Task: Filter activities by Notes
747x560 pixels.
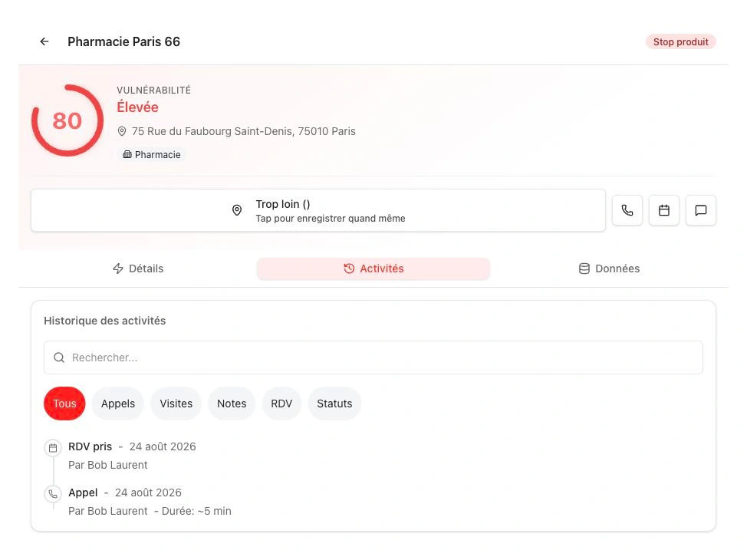Action: (232, 404)
